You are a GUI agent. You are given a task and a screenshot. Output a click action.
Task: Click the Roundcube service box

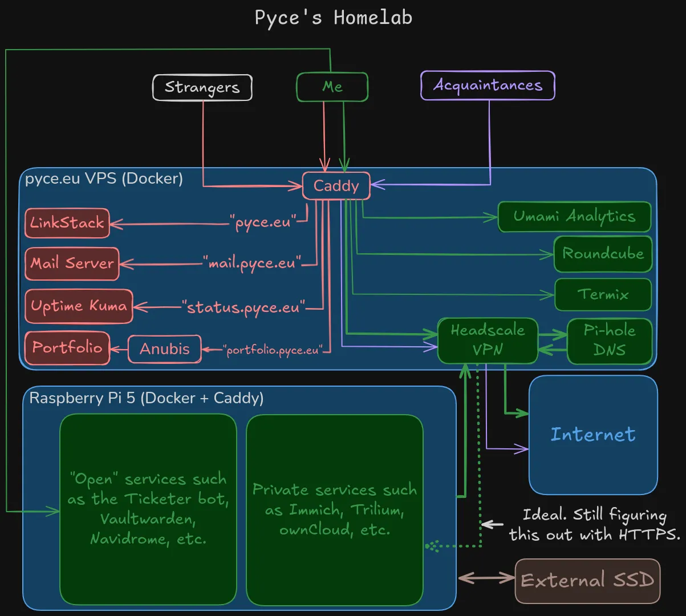point(602,254)
